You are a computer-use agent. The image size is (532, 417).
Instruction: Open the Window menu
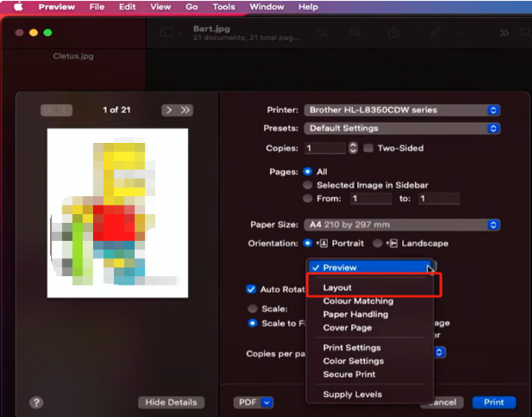coord(266,7)
